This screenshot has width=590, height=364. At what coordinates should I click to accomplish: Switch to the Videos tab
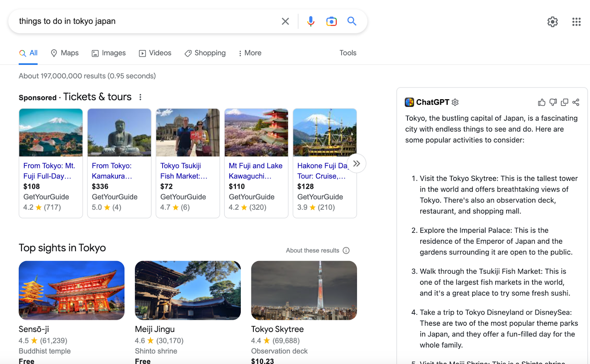(x=155, y=53)
